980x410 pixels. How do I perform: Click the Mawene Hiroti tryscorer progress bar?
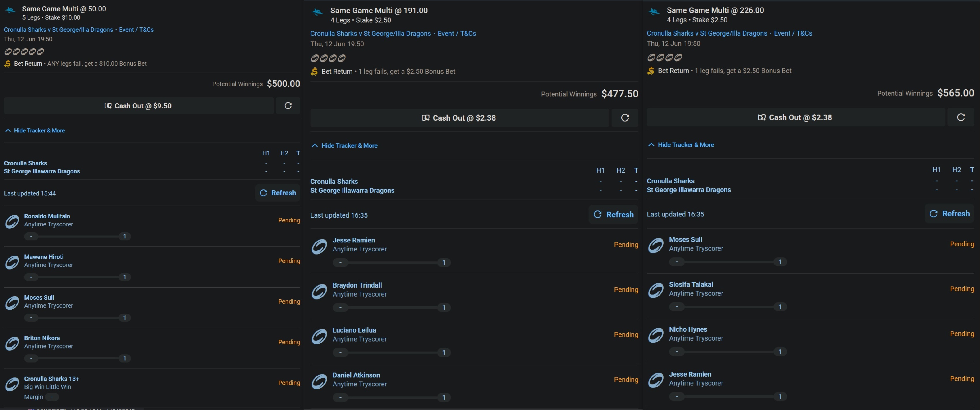coord(77,277)
